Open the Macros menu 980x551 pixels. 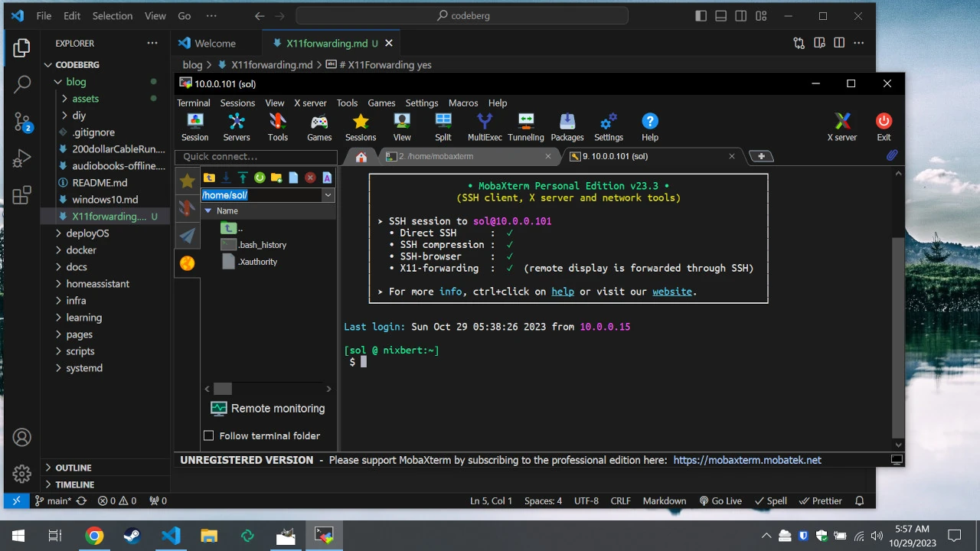pyautogui.click(x=463, y=103)
